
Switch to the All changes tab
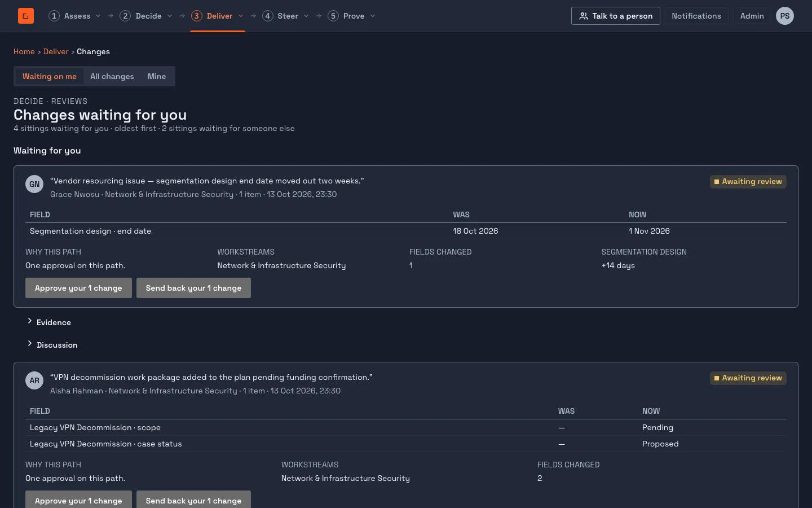112,76
